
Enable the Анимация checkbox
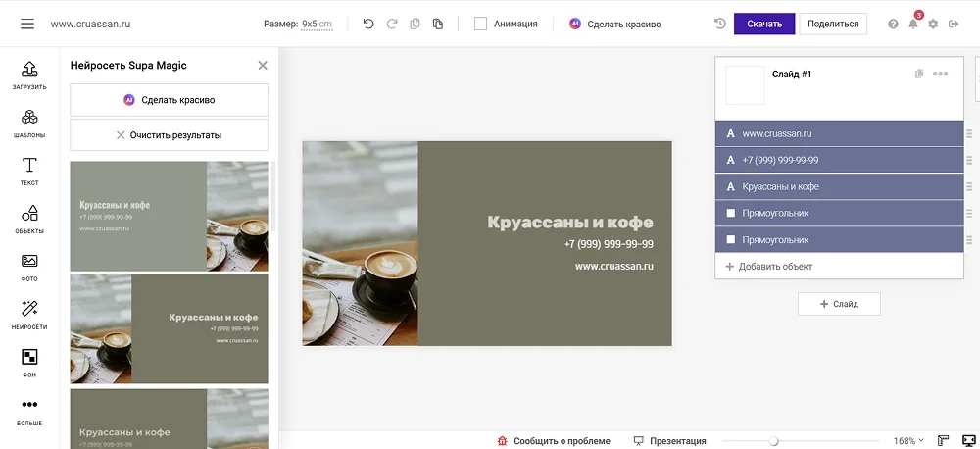pos(480,24)
